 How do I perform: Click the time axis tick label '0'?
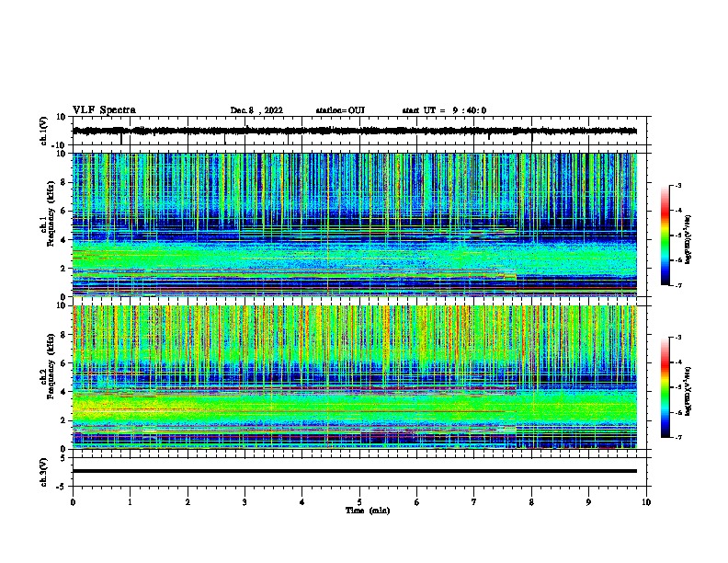tap(73, 501)
